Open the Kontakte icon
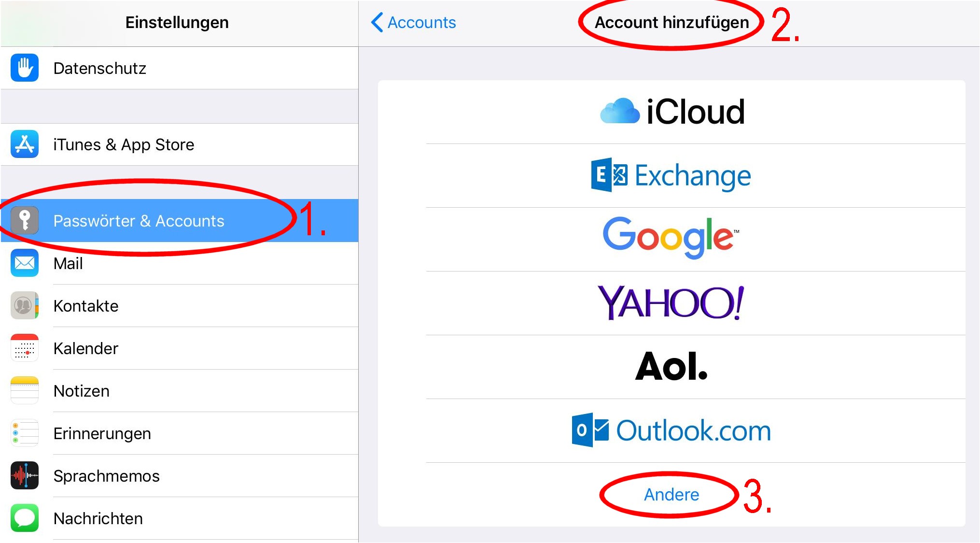980x543 pixels. click(25, 305)
